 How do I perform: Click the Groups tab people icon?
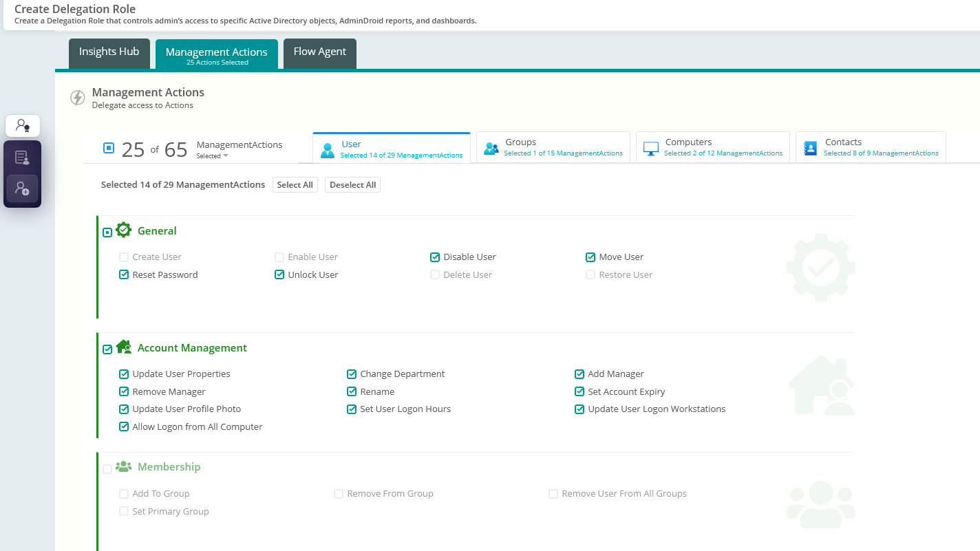coord(491,147)
